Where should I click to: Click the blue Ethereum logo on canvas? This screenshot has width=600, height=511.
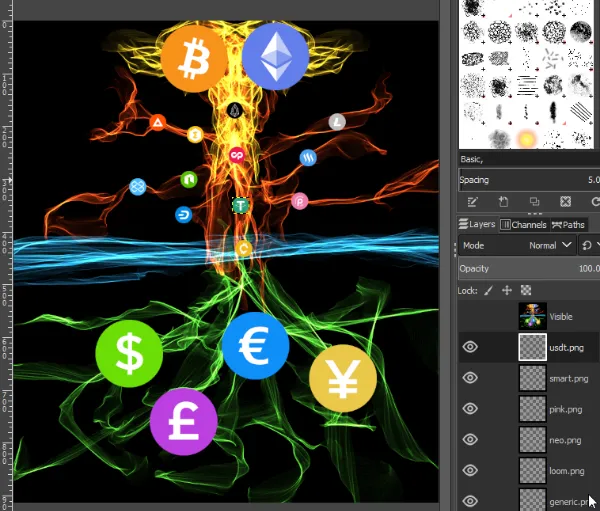(x=276, y=56)
